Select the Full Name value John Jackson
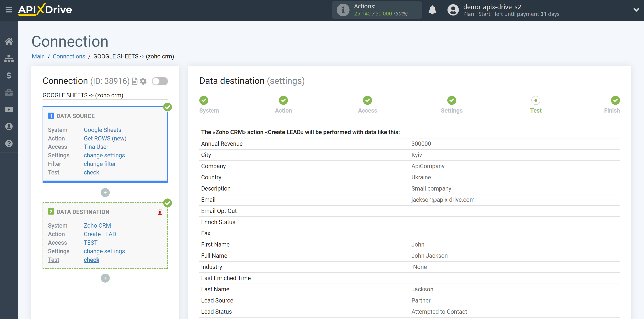Viewport: 644px width, 319px height. tap(429, 256)
